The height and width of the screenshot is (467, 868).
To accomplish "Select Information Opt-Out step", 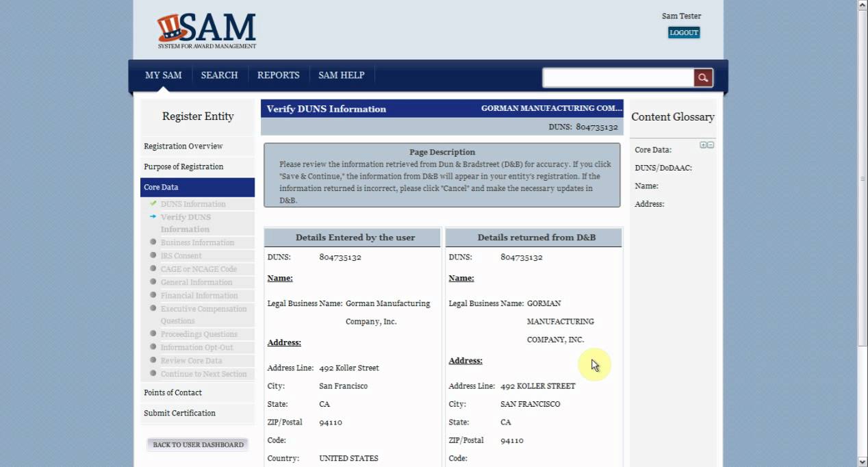I will 197,347.
